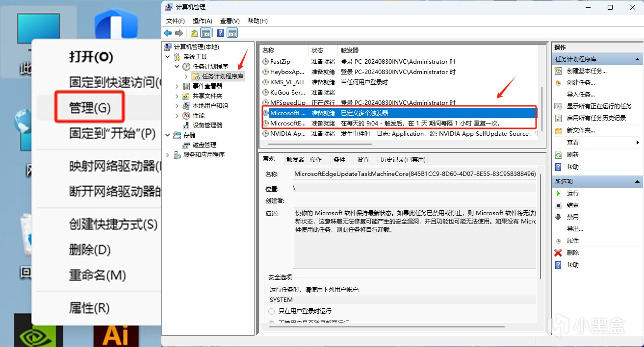Click 启用所有任务历史记录 action

click(x=596, y=118)
